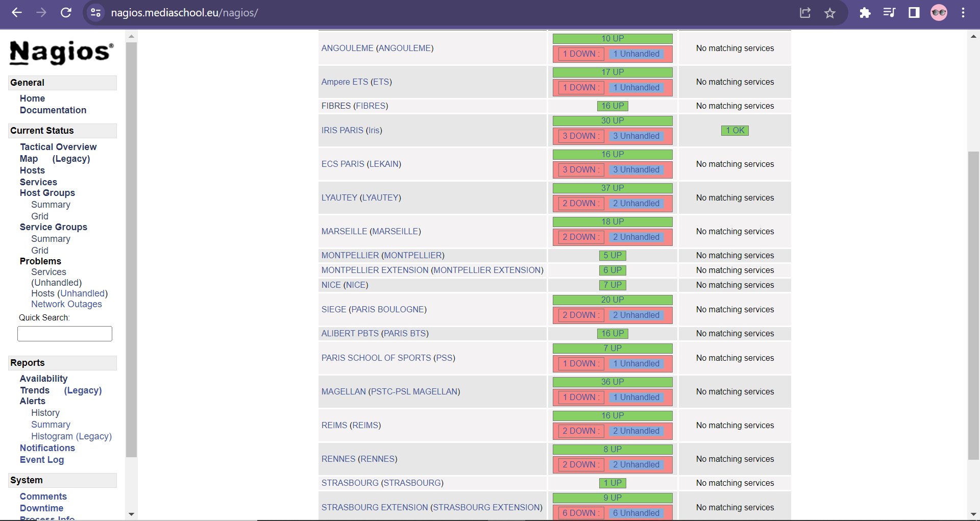Open ECS PARIS host group
This screenshot has height=521, width=980.
[343, 164]
